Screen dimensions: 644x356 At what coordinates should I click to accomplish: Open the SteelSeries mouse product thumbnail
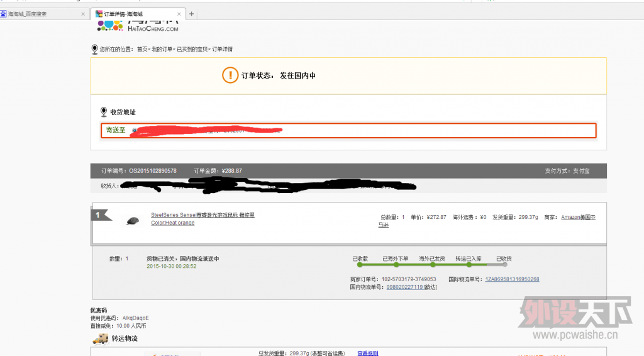pyautogui.click(x=133, y=221)
